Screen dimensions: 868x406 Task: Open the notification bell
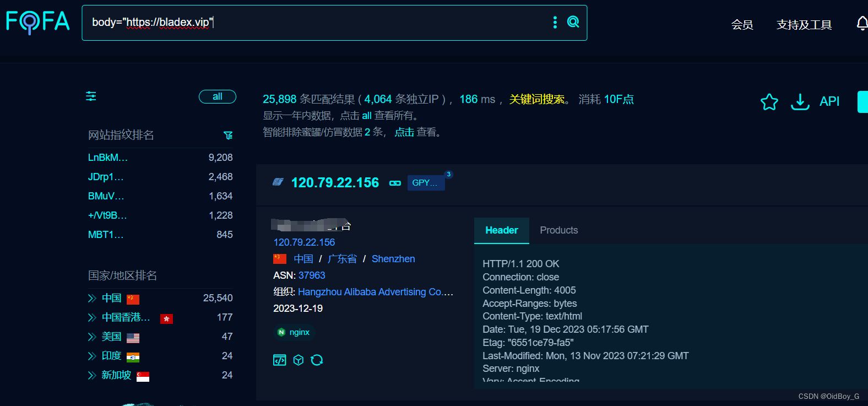(x=862, y=24)
